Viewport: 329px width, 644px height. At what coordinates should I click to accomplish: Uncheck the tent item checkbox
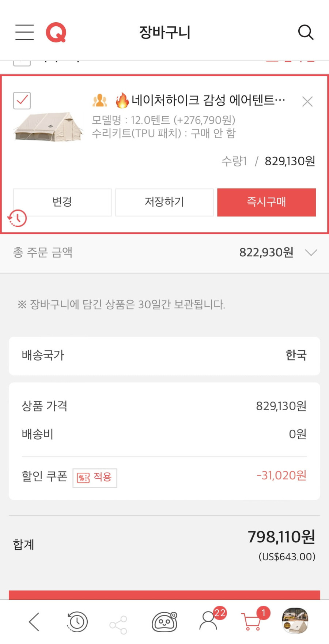click(x=22, y=100)
